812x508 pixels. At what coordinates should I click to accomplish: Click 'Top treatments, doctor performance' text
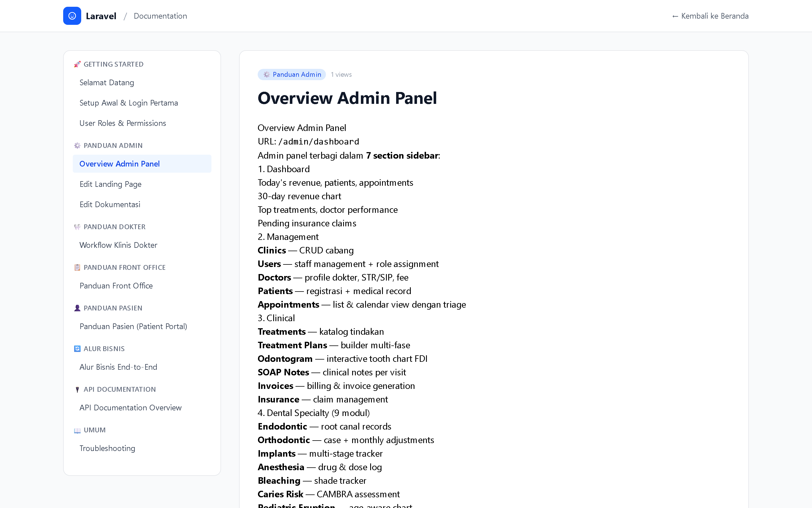pyautogui.click(x=328, y=210)
